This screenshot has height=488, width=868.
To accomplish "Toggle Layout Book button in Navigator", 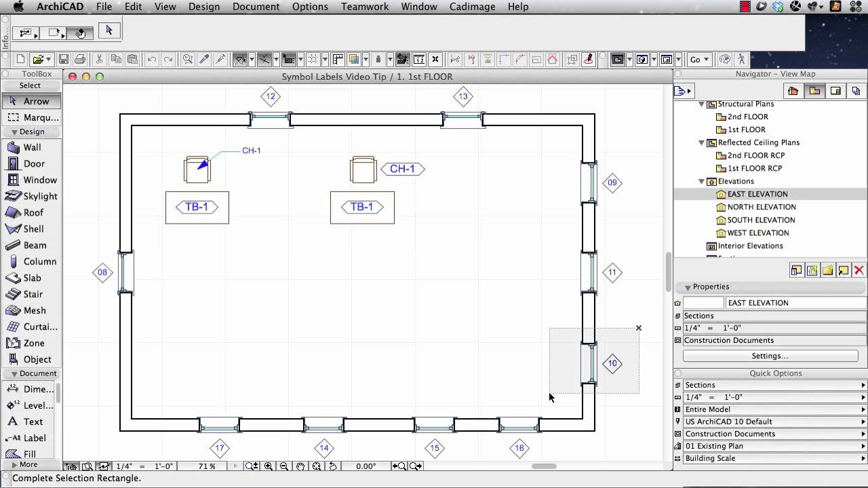I will coord(836,91).
